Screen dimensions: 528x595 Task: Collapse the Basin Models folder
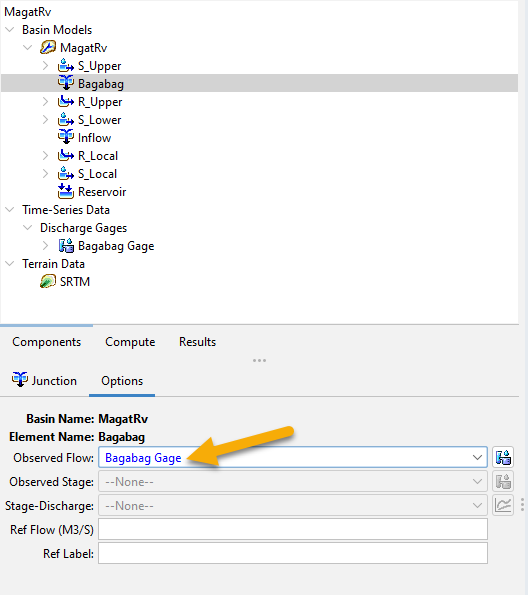point(10,30)
